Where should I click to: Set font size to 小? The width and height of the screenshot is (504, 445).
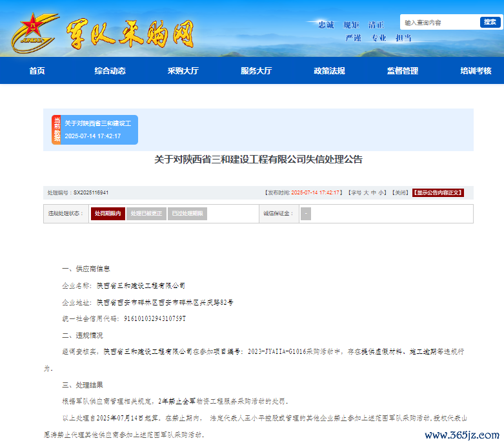point(381,192)
